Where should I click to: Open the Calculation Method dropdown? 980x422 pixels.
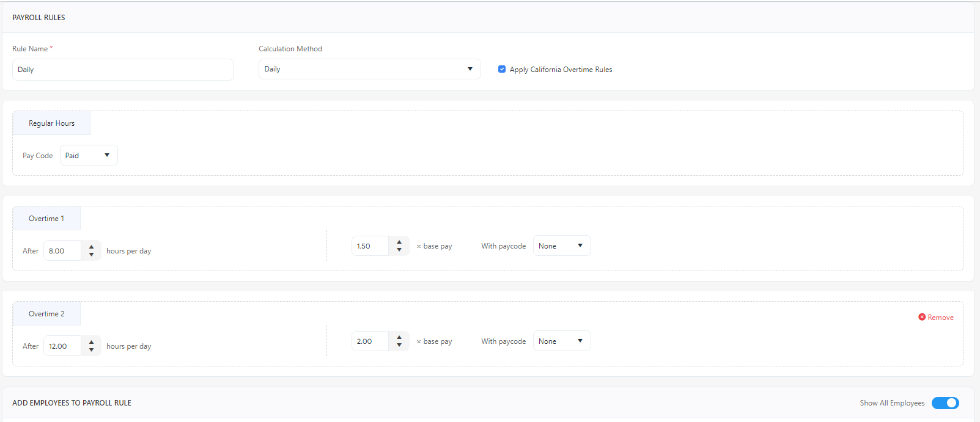[x=369, y=69]
